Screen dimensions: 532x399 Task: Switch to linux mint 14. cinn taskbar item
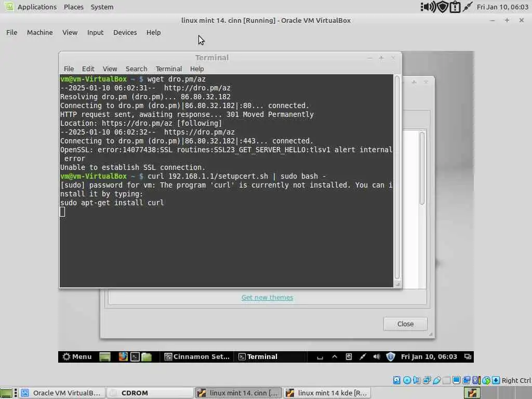pos(238,393)
